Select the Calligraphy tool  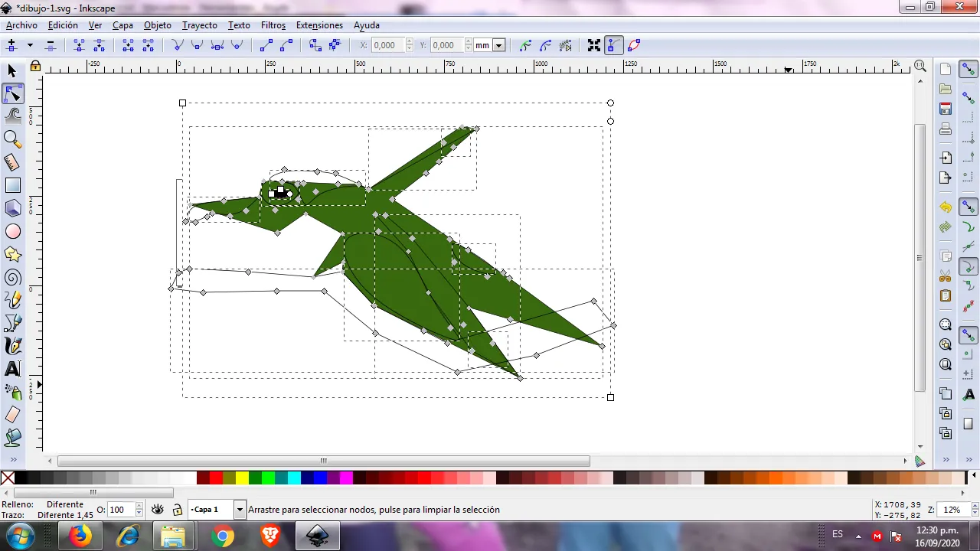click(x=12, y=346)
